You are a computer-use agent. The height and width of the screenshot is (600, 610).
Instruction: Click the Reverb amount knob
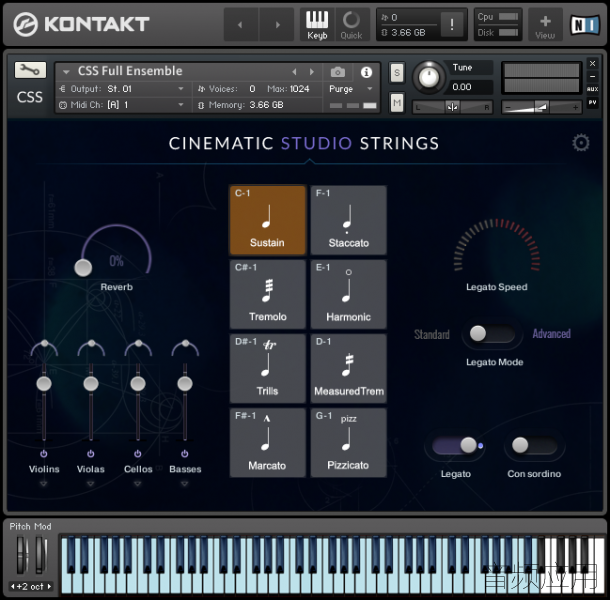click(x=83, y=268)
